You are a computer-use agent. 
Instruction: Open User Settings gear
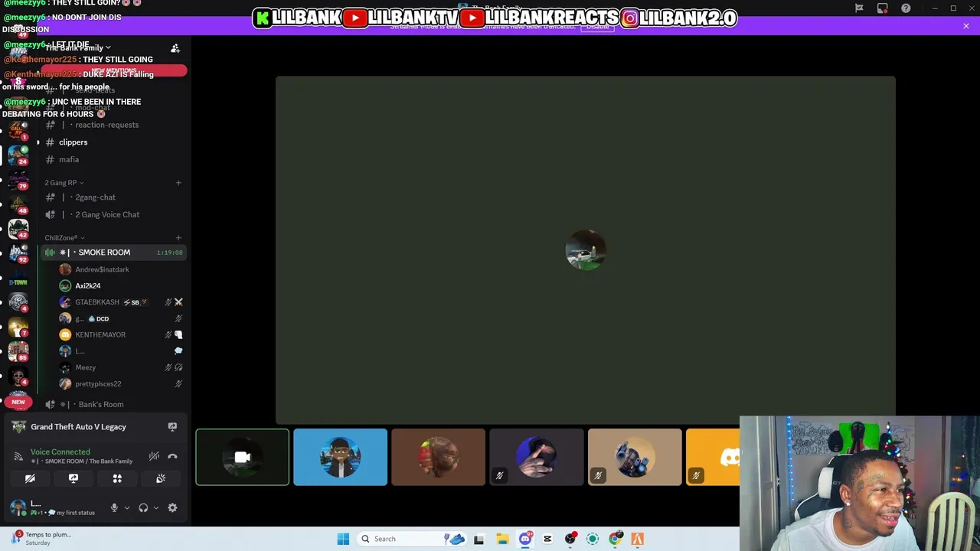[172, 507]
